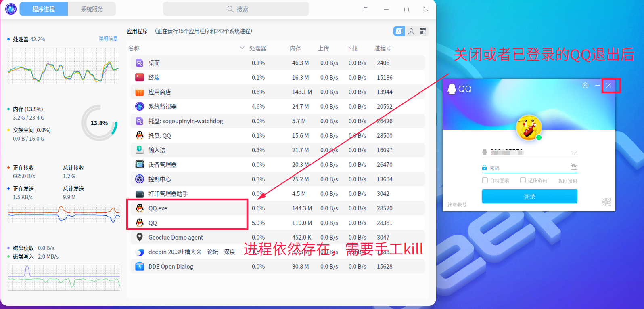Click the DDE Open Dialog icon
Image resolution: width=644 pixels, height=309 pixels.
pos(140,267)
